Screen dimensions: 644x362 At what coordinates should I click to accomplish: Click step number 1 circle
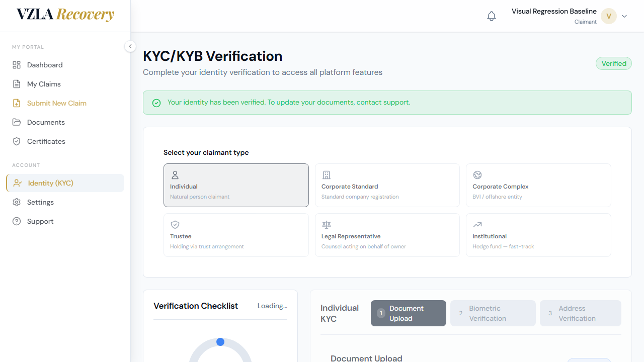[381, 313]
